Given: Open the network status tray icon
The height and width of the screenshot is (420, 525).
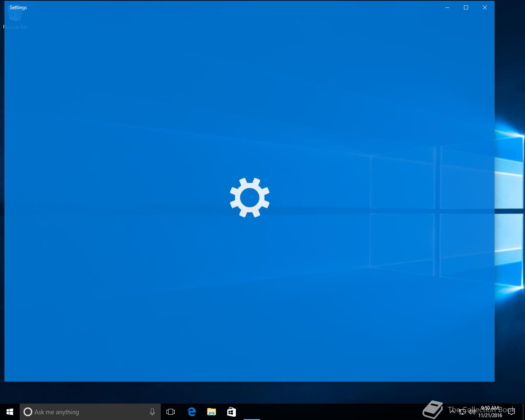Looking at the screenshot, I should (462, 411).
